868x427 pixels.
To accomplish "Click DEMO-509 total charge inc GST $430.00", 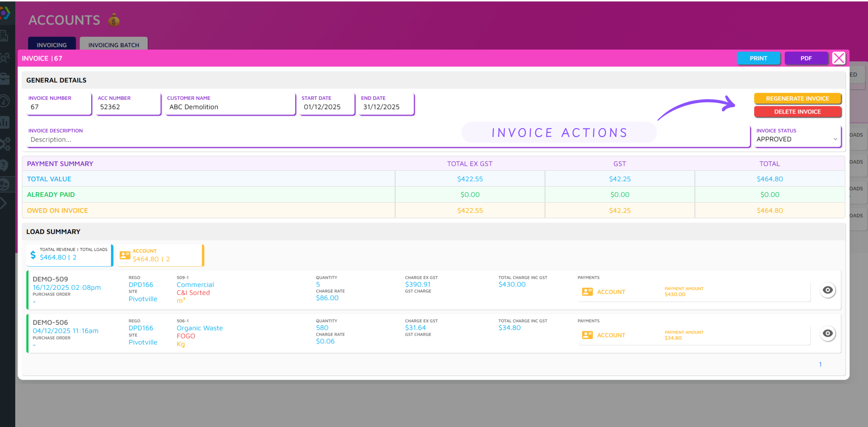I will click(x=512, y=284).
